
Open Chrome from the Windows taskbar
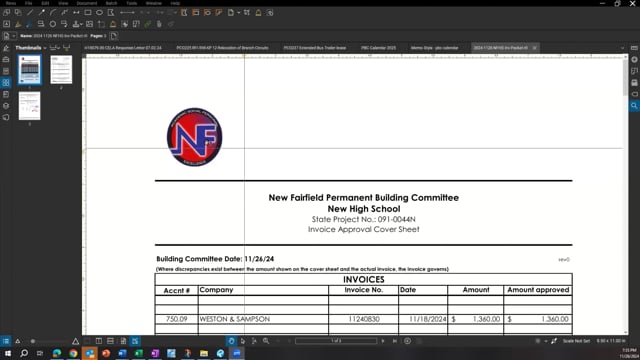pyautogui.click(x=73, y=353)
